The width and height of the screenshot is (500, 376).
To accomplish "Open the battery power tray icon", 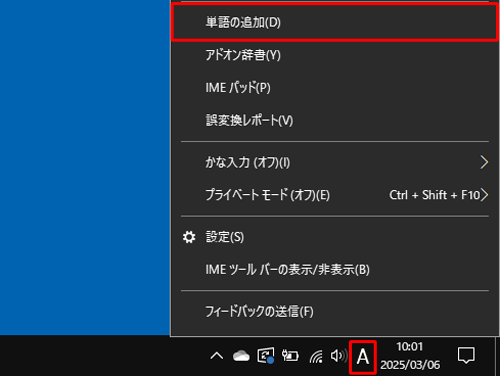I will click(290, 356).
